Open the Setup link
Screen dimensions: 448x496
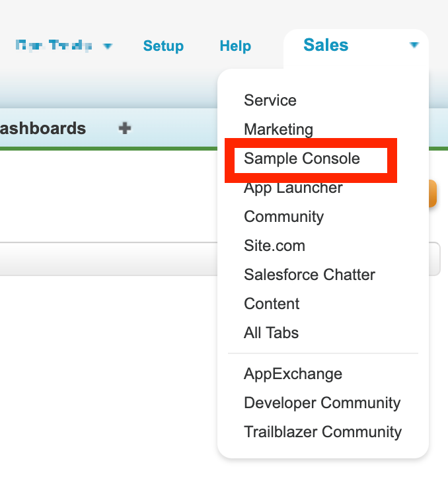coord(163,46)
